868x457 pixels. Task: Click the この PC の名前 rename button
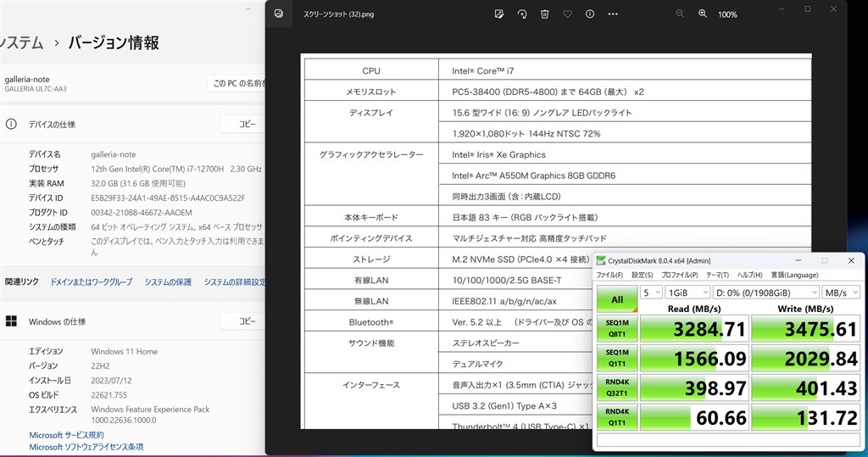click(237, 83)
